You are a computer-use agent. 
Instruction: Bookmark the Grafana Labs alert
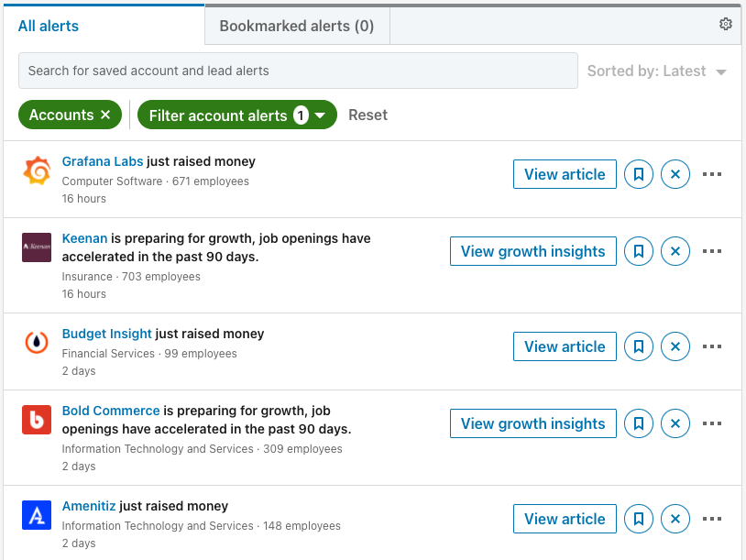[639, 174]
